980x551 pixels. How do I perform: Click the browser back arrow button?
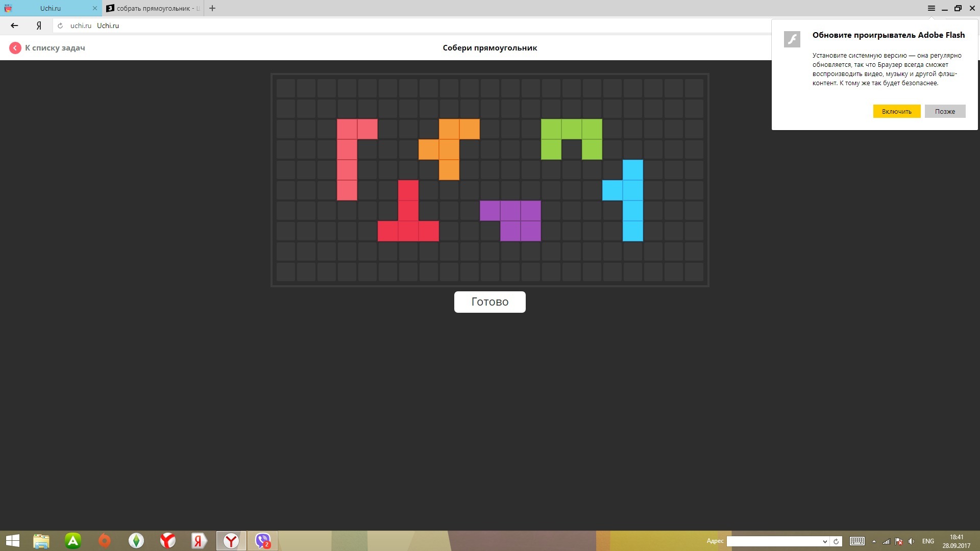pyautogui.click(x=14, y=26)
